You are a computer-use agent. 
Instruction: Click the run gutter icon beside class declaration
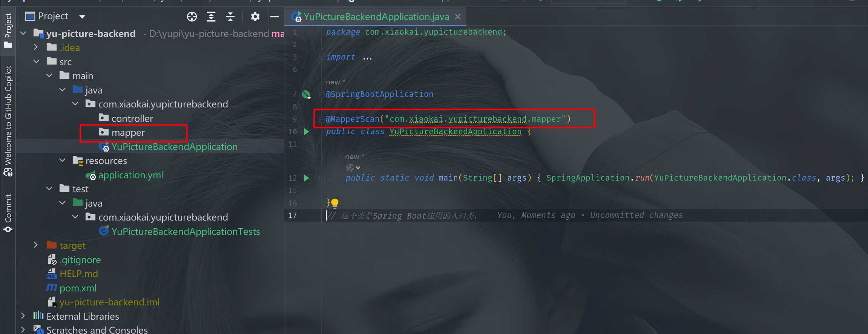click(x=307, y=132)
